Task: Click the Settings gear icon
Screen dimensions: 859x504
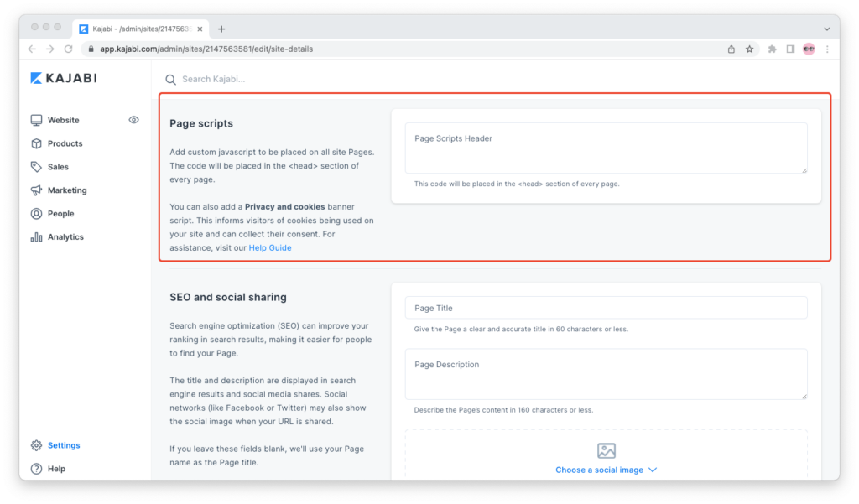Action: (x=36, y=445)
